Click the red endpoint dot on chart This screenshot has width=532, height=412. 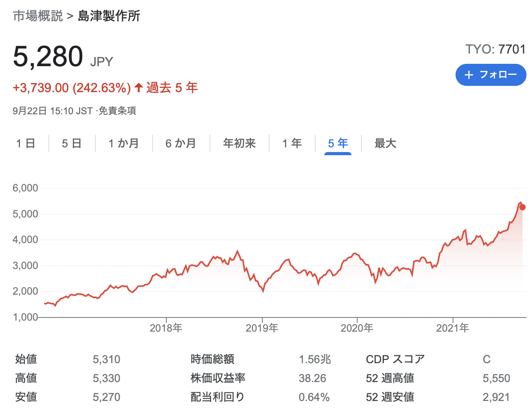tap(523, 207)
